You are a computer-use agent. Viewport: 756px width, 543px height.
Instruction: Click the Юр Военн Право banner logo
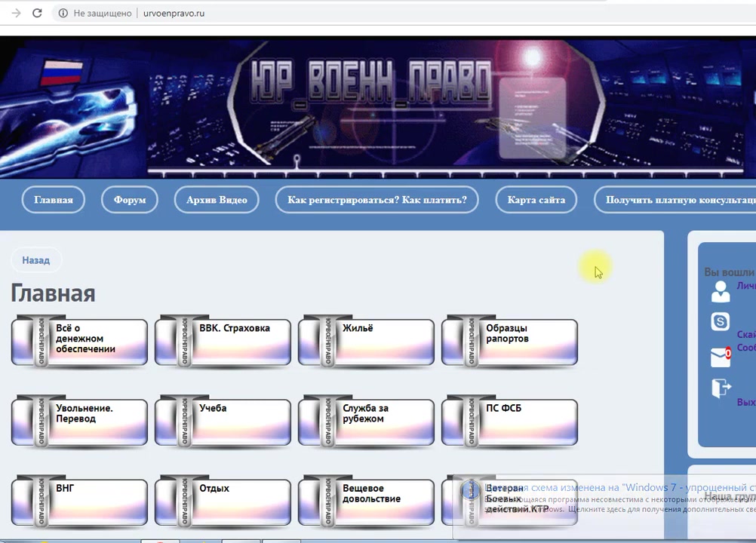point(371,82)
